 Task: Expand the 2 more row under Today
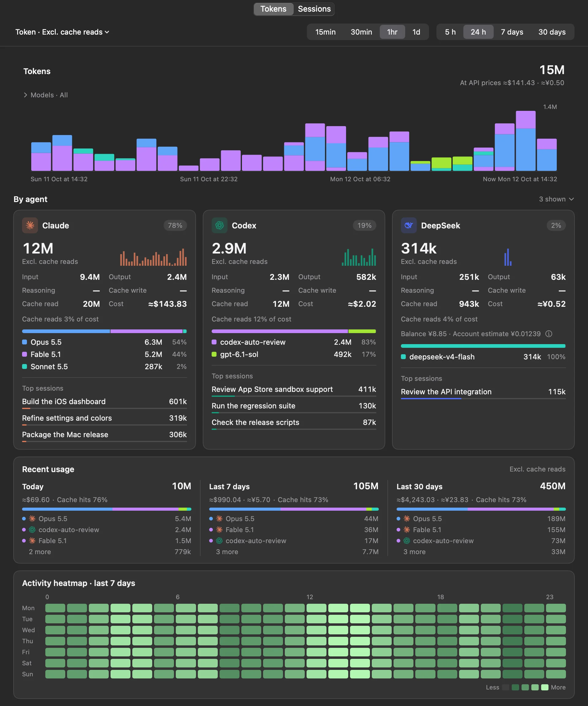107,552
